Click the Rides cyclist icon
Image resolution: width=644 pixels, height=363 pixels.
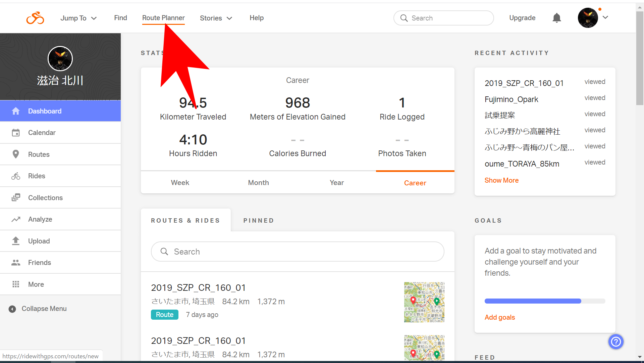tap(16, 176)
